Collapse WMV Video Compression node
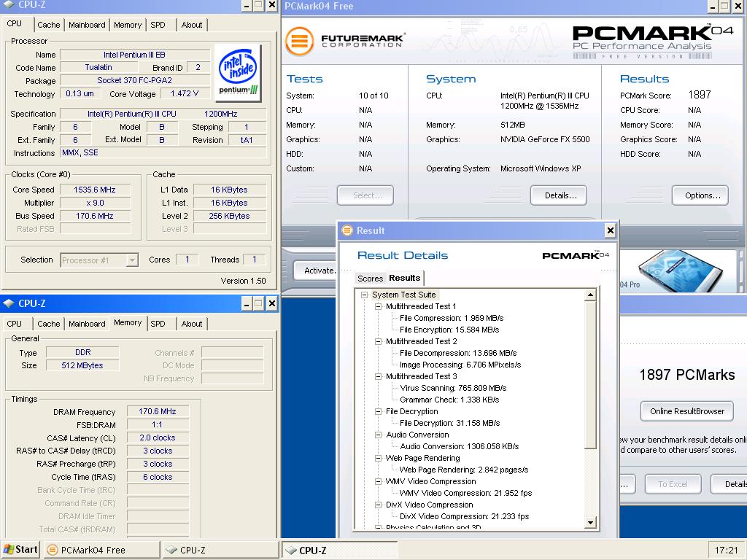 [x=379, y=481]
